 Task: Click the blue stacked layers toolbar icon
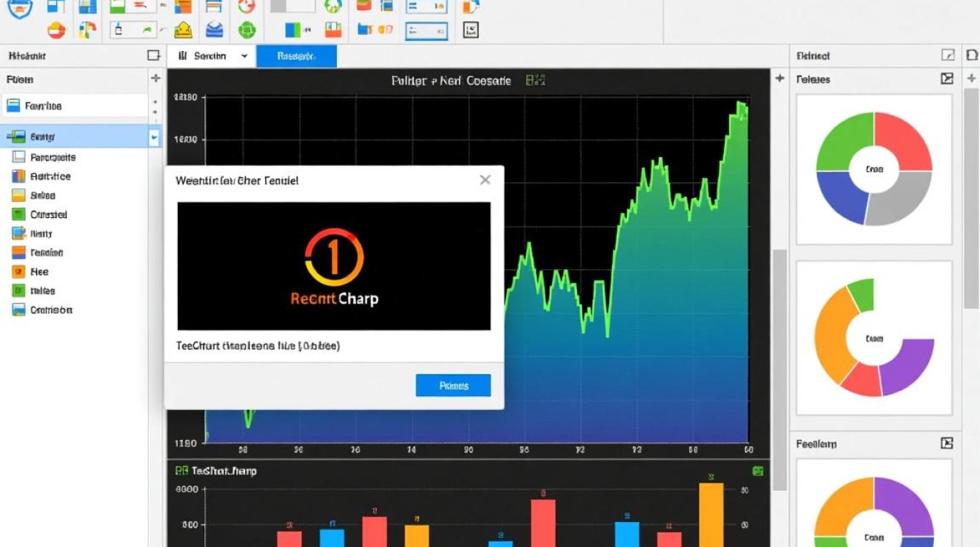pos(214,30)
